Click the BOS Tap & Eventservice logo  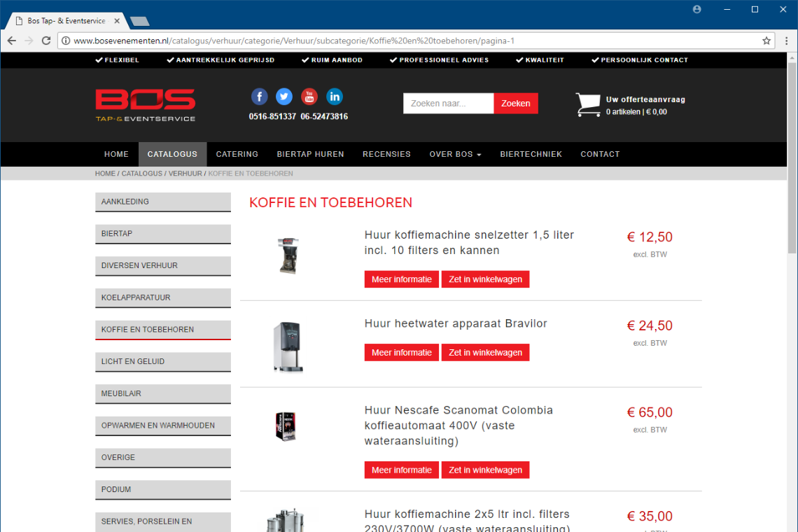pos(146,106)
